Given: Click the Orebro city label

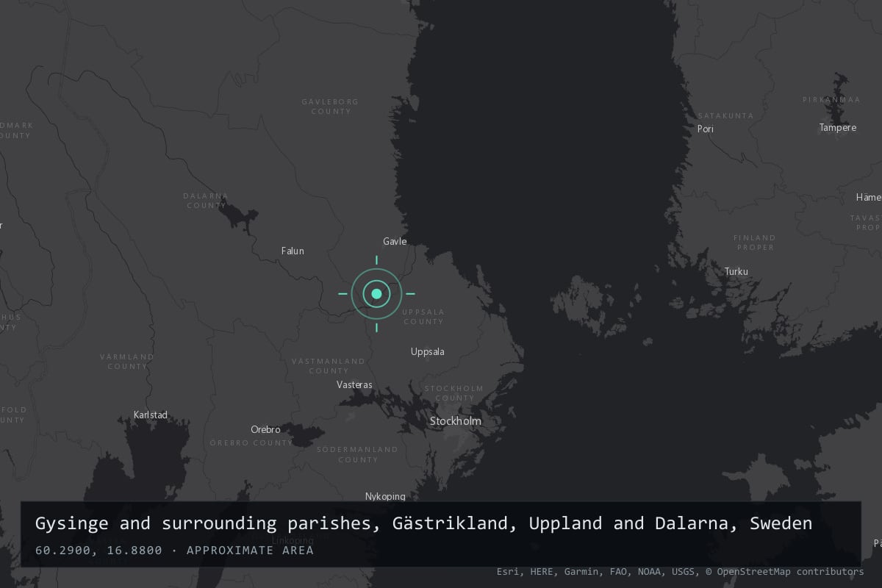Looking at the screenshot, I should click(265, 429).
